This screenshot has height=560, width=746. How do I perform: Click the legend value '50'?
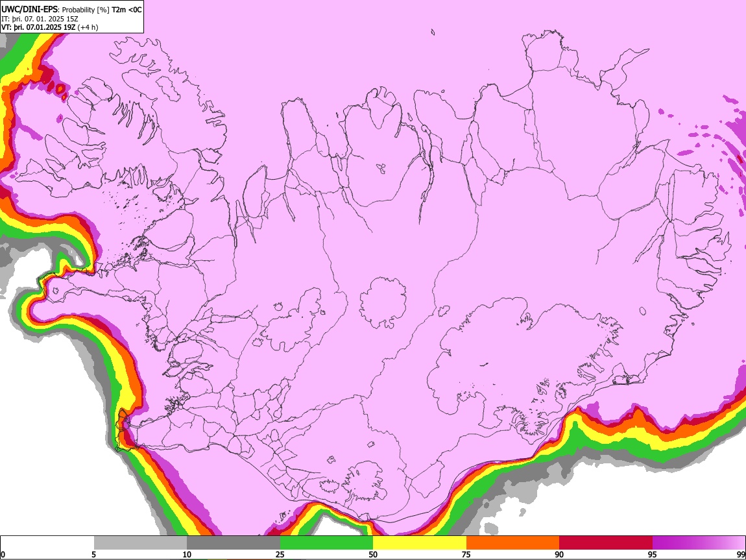click(x=373, y=555)
